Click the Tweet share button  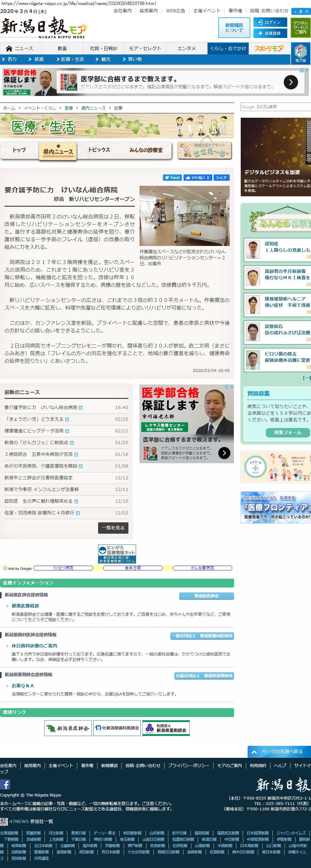point(172,178)
